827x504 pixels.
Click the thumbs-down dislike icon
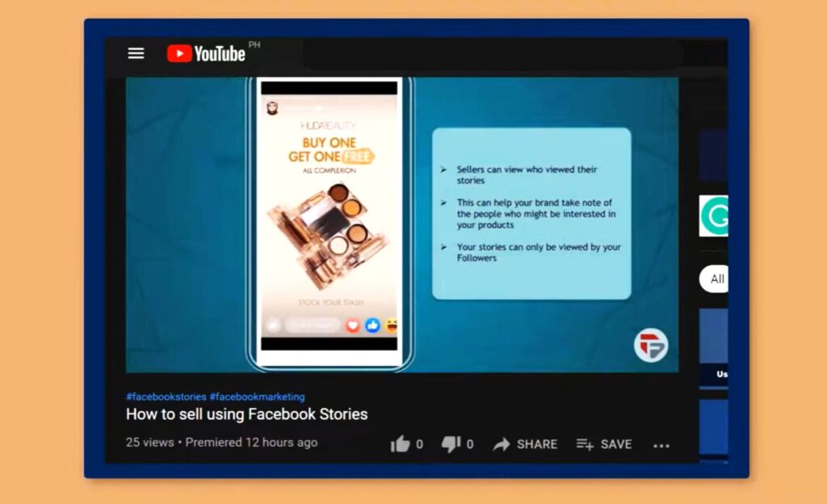click(451, 443)
